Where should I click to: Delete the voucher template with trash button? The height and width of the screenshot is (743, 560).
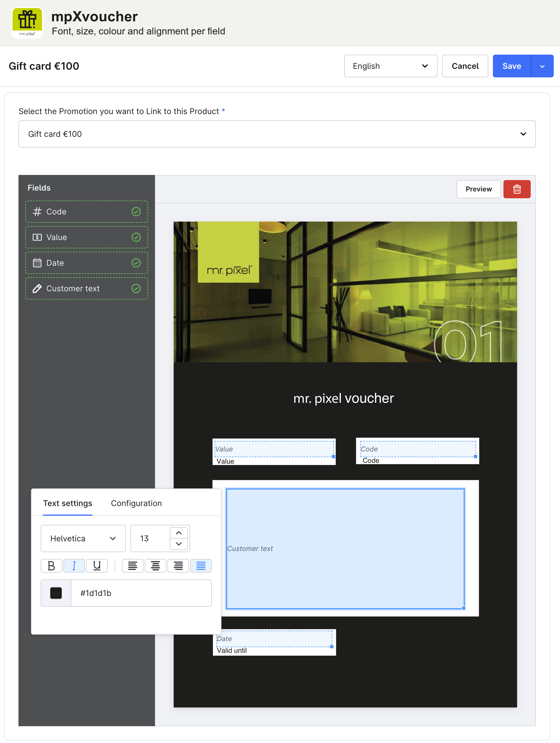517,189
